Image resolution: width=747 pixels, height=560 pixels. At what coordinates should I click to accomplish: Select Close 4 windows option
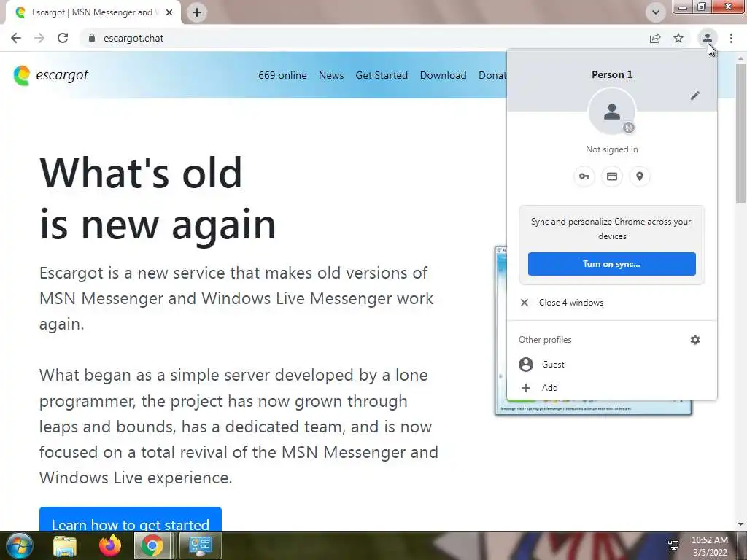click(612, 303)
